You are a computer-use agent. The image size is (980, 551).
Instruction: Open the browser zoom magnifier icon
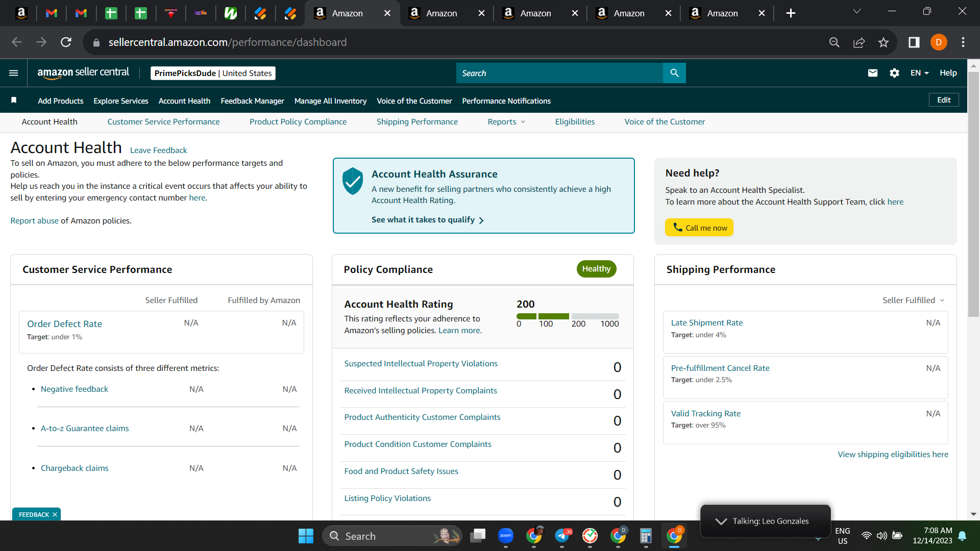point(835,42)
